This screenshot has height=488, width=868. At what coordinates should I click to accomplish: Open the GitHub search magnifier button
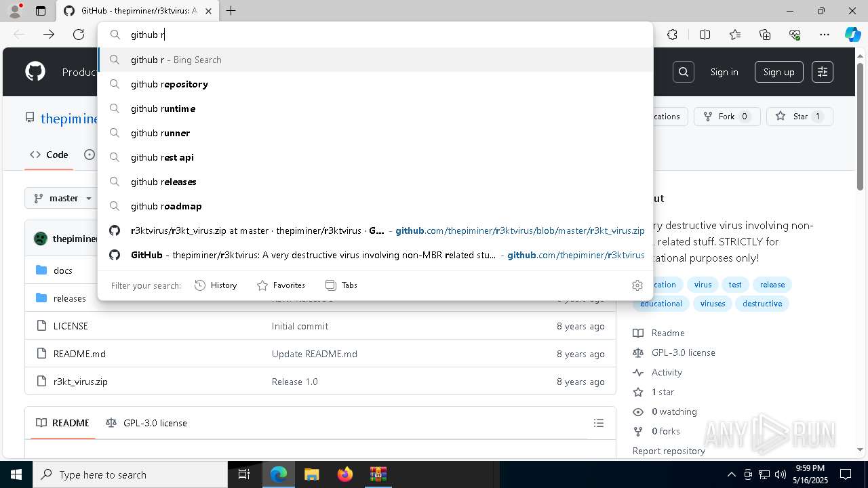684,72
